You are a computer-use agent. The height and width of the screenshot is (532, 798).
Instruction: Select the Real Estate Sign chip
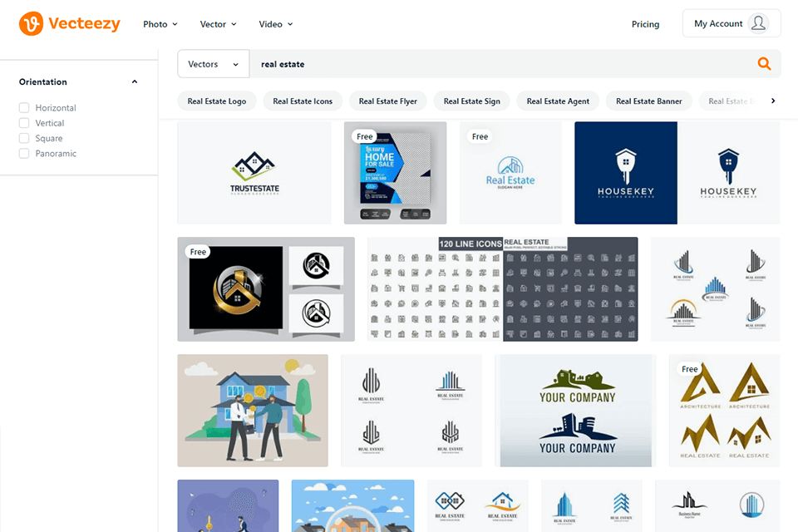point(472,101)
